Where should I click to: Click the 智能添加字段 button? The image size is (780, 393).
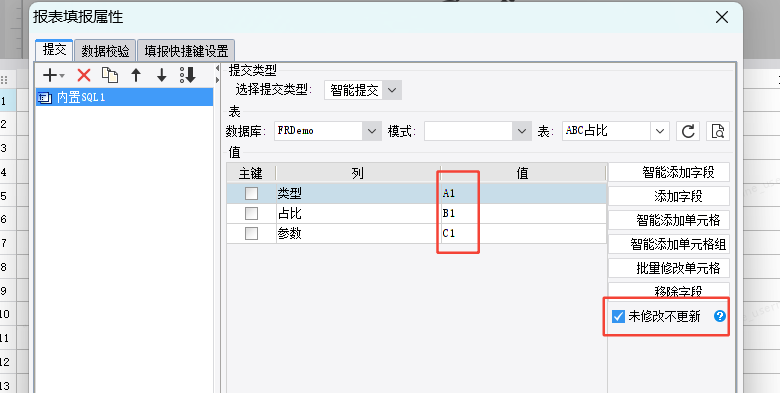coord(669,172)
